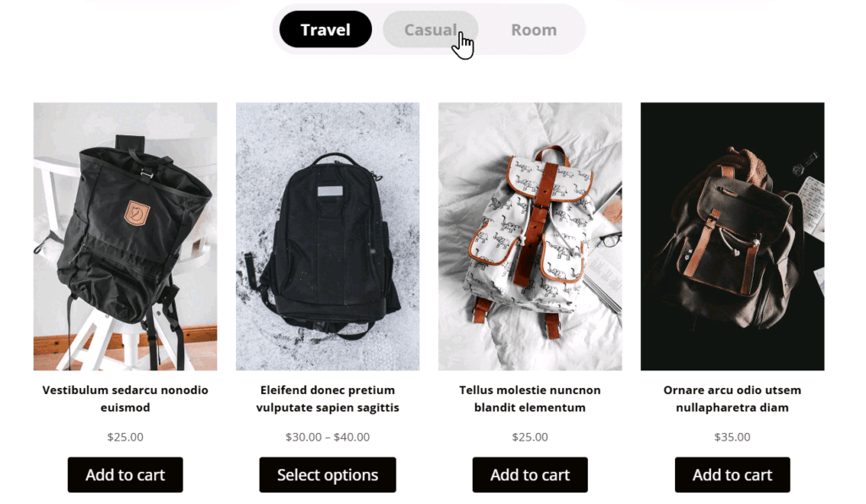The height and width of the screenshot is (504, 866).
Task: Add Vestibulum sedarcu backpack to cart
Action: (125, 474)
